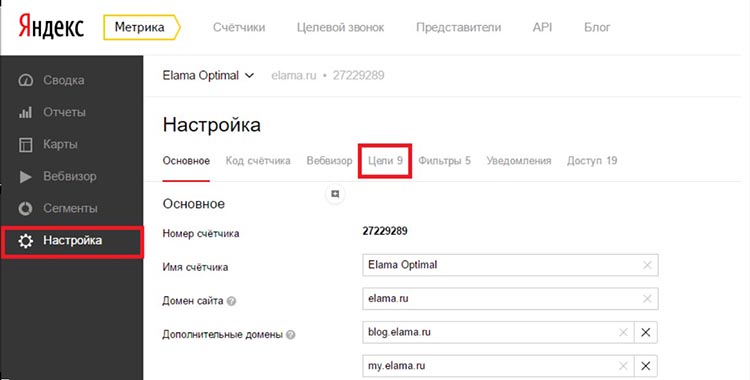
Task: Remove the my.elama.ru additional domain
Action: coord(645,366)
